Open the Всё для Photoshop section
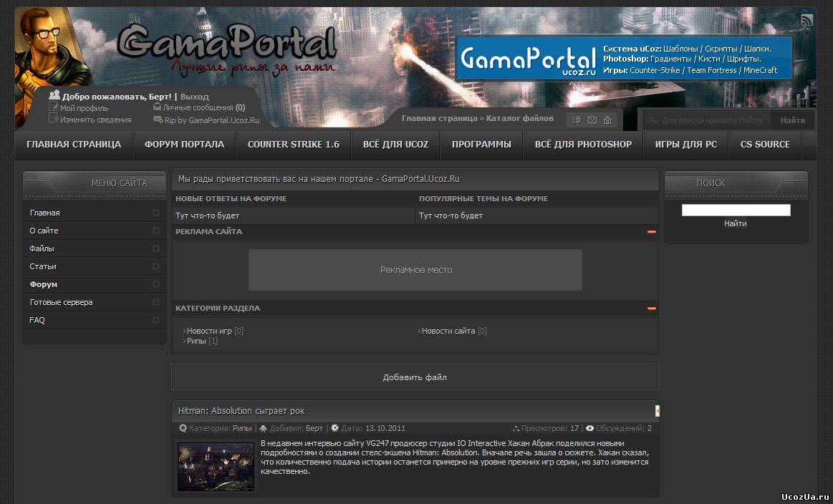833x504 pixels. (x=583, y=145)
